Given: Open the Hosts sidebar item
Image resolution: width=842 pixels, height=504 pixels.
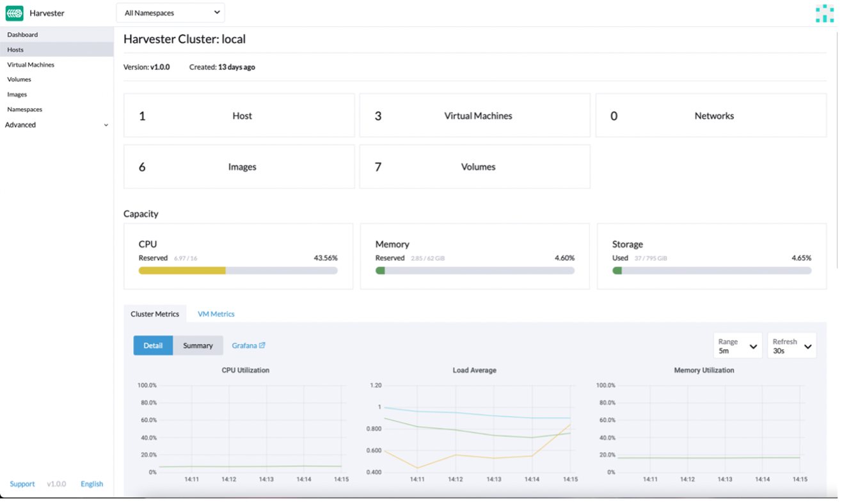Looking at the screenshot, I should click(x=15, y=49).
